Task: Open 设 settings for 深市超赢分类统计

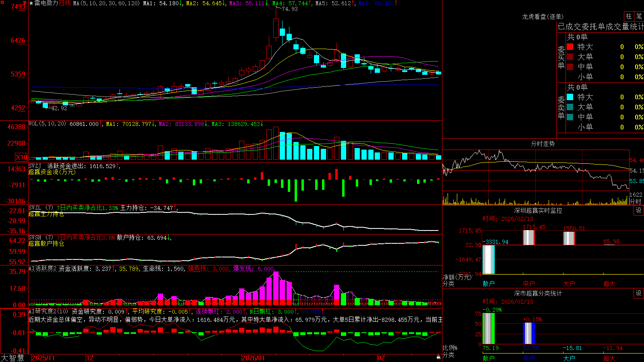Action: pyautogui.click(x=639, y=293)
